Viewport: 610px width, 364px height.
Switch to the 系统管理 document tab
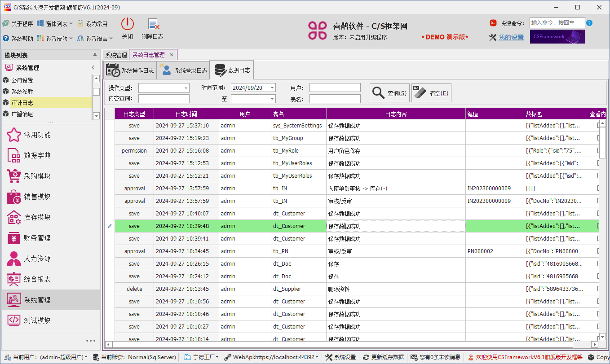click(x=116, y=55)
